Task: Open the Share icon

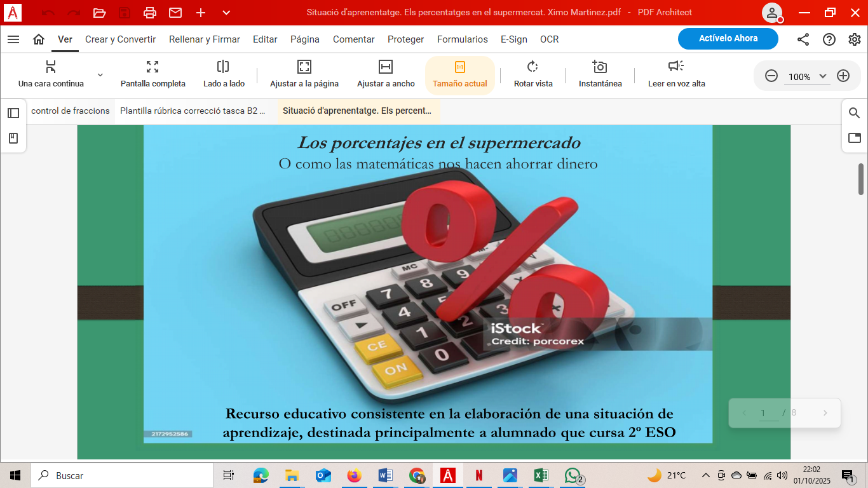Action: click(x=803, y=39)
